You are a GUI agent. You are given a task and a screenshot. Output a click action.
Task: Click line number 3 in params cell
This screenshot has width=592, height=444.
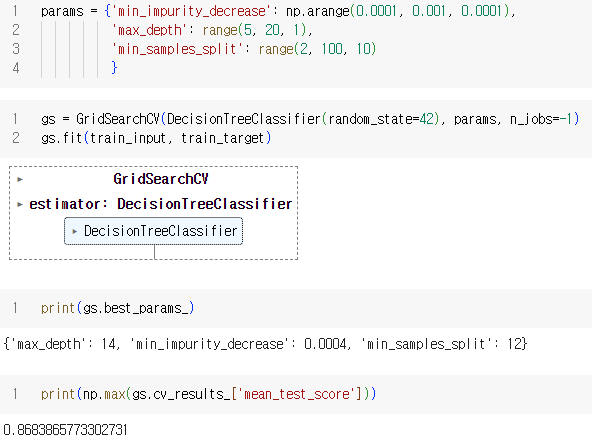click(x=15, y=49)
